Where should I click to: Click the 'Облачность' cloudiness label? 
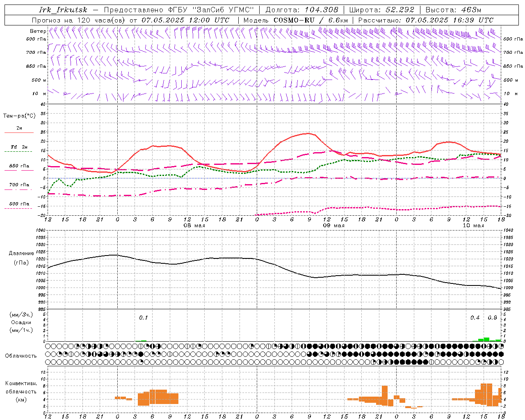(x=21, y=356)
